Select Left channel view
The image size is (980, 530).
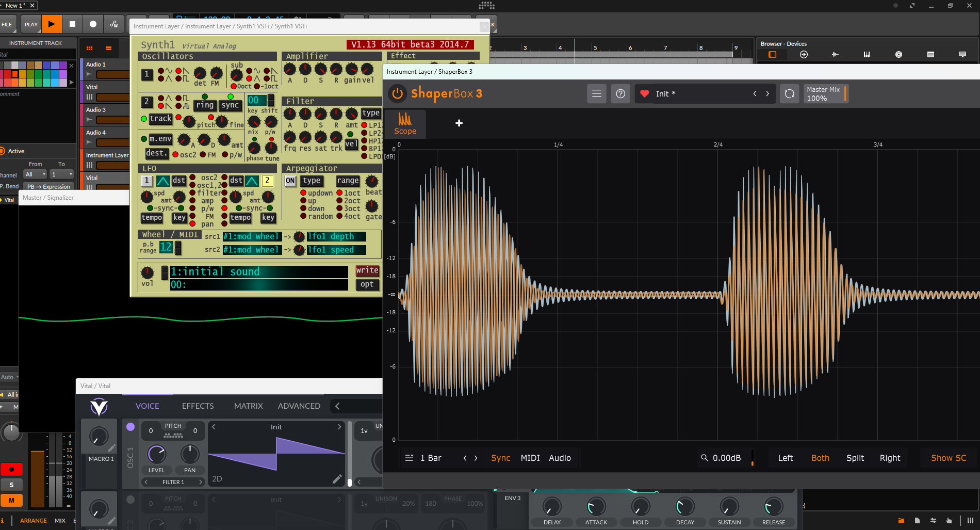[x=786, y=458]
